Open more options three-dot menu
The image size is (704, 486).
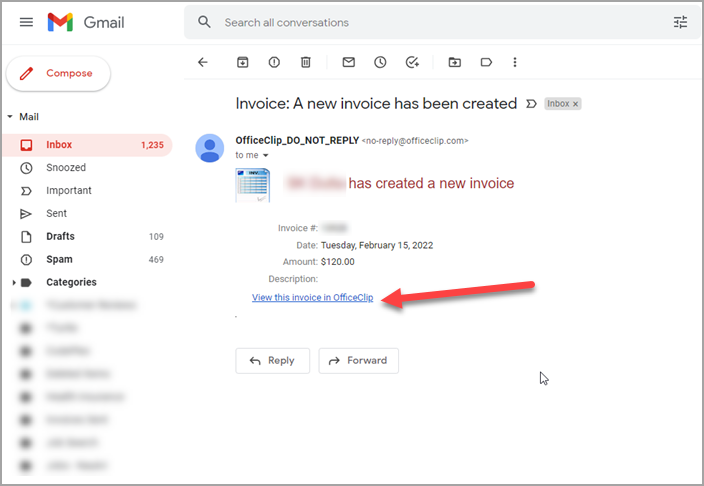click(515, 62)
